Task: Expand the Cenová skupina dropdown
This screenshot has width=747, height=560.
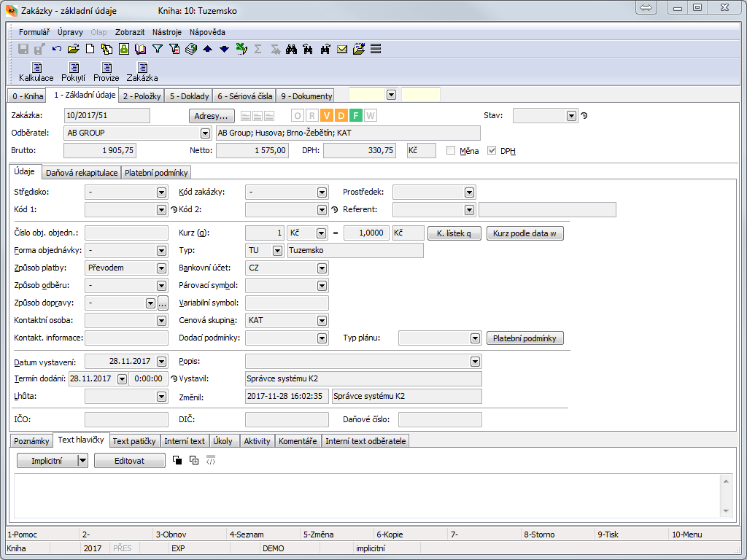Action: point(322,320)
